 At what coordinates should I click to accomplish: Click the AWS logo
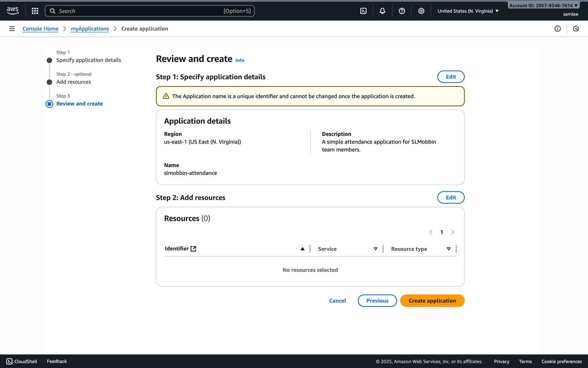pyautogui.click(x=13, y=11)
